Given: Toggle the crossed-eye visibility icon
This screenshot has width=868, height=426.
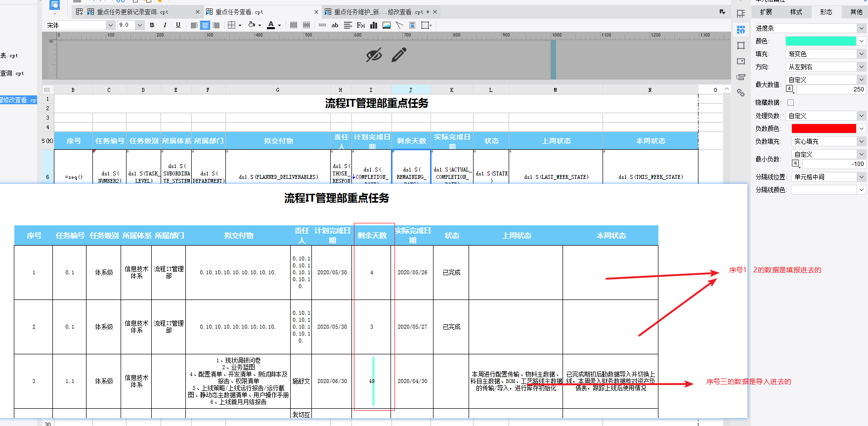Looking at the screenshot, I should pos(374,55).
